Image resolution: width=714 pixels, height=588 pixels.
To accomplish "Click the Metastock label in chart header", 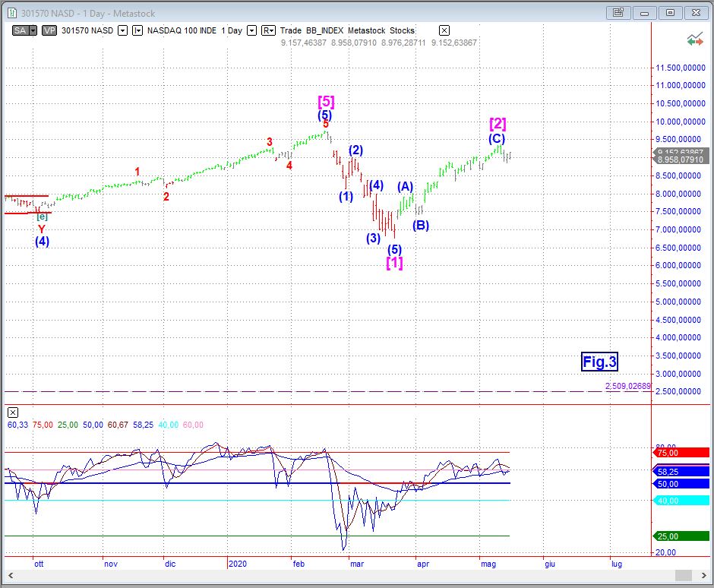I will (x=367, y=30).
